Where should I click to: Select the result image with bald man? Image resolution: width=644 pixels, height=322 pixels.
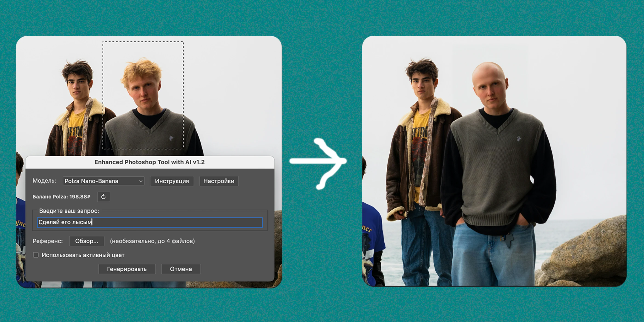tap(494, 161)
